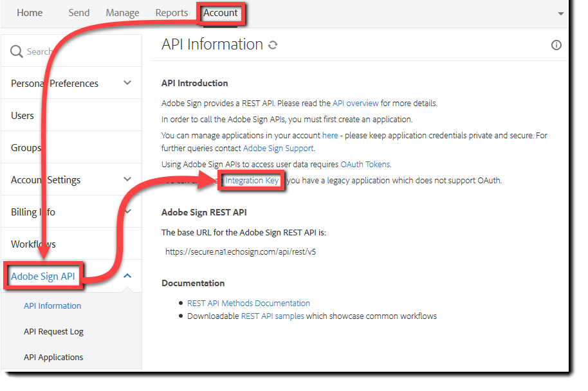The image size is (588, 391).
Task: Collapse the Adobe Sign API section
Action: 127,276
